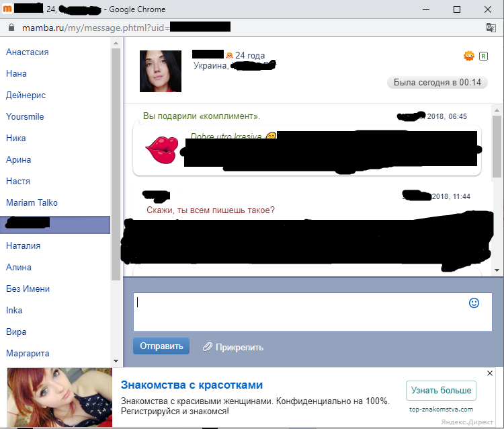The image size is (504, 429).
Task: Select the Наталия contact
Action: pos(24,245)
